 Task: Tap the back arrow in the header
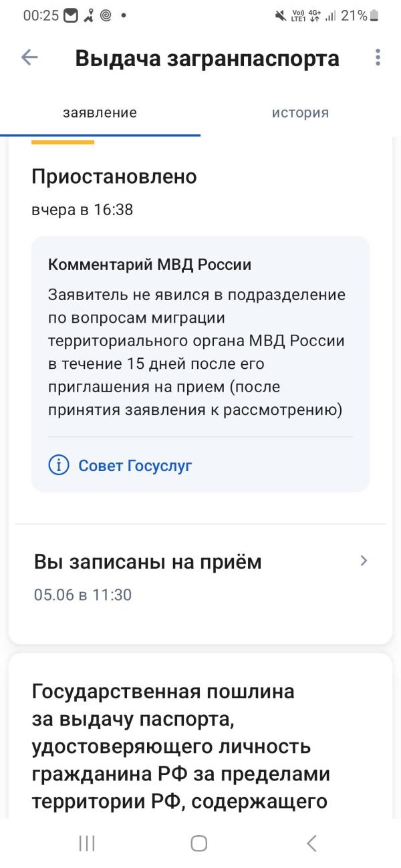29,58
